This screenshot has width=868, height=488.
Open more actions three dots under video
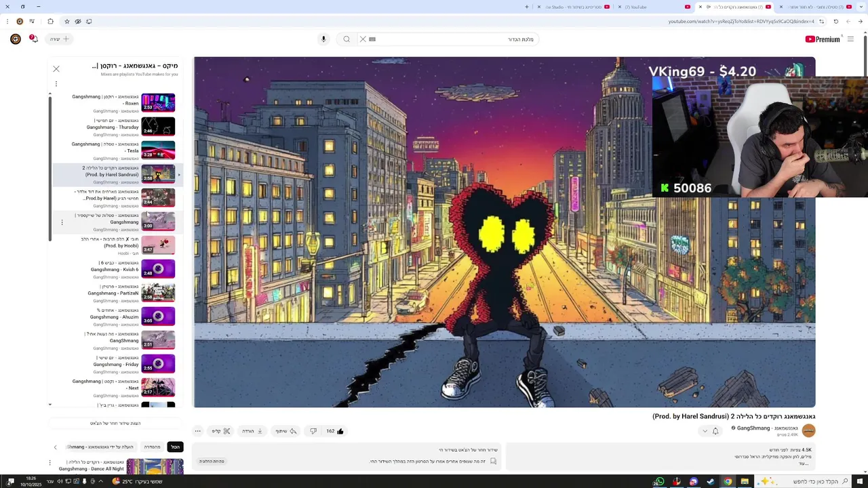(x=197, y=431)
